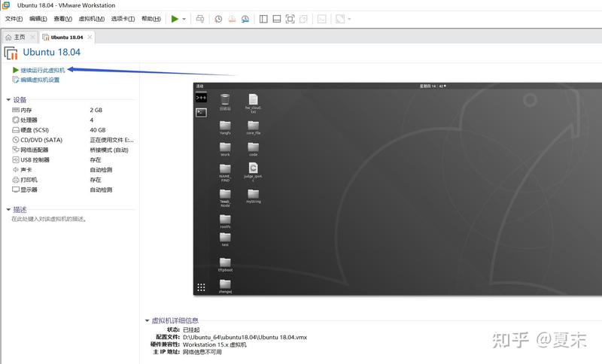Close the Ubuntu 18.04 tab
602x364 pixels.
90,37
